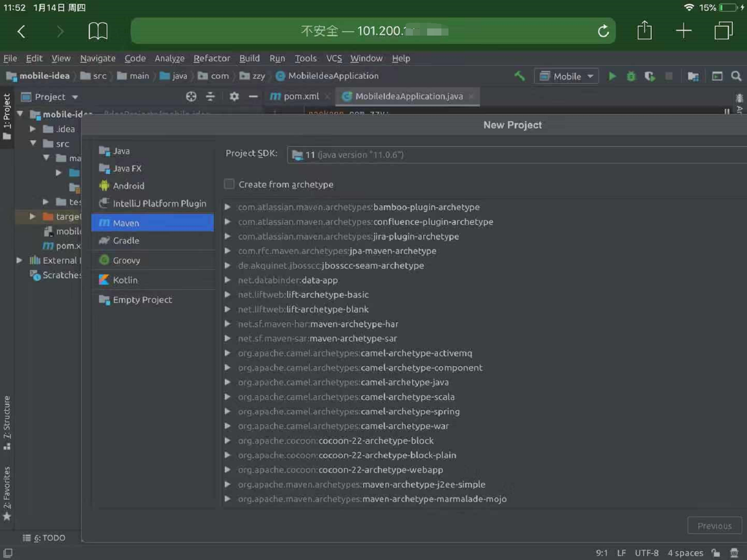Enable Create from archetype checkbox
The height and width of the screenshot is (560, 747).
point(229,184)
